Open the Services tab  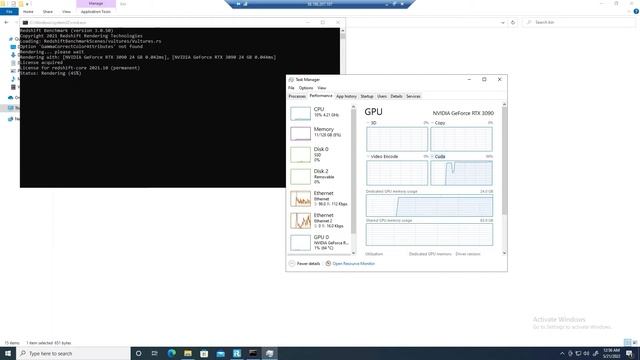[413, 96]
